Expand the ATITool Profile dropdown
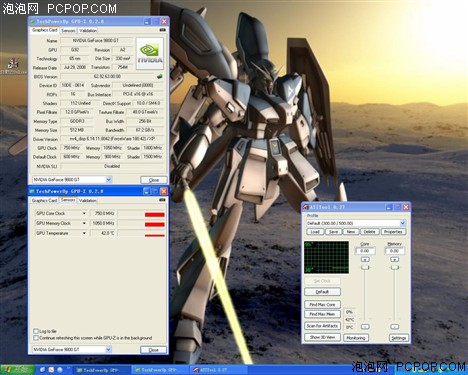This screenshot has height=375, width=468. (402, 223)
